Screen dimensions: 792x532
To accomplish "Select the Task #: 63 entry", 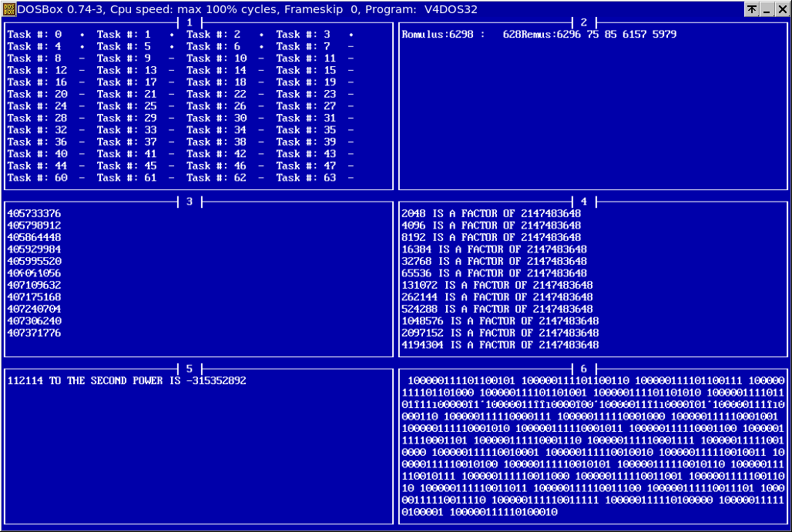I will point(306,178).
